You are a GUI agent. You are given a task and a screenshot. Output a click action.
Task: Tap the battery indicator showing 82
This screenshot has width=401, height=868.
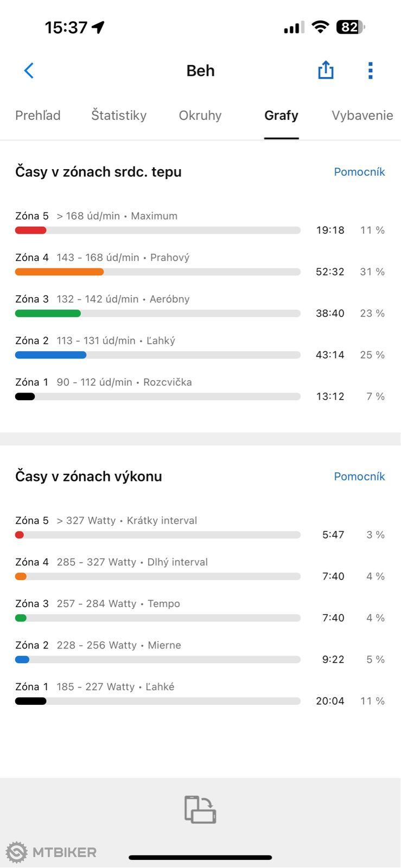[351, 27]
